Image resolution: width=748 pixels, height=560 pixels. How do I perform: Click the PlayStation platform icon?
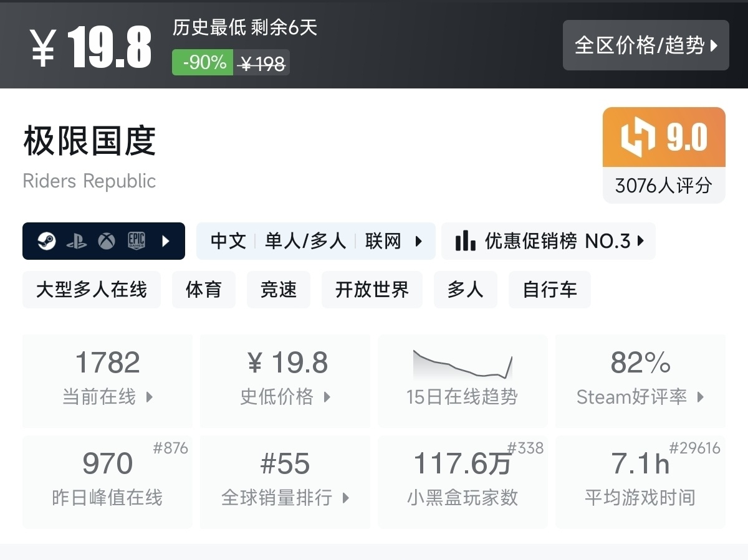click(x=77, y=241)
